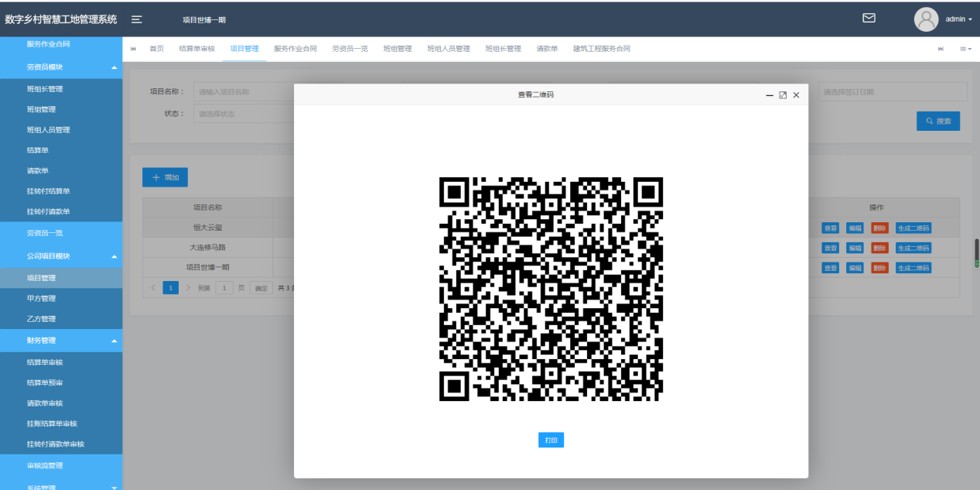Go to pagination page 1
Image resolution: width=980 pixels, height=490 pixels.
tap(170, 288)
